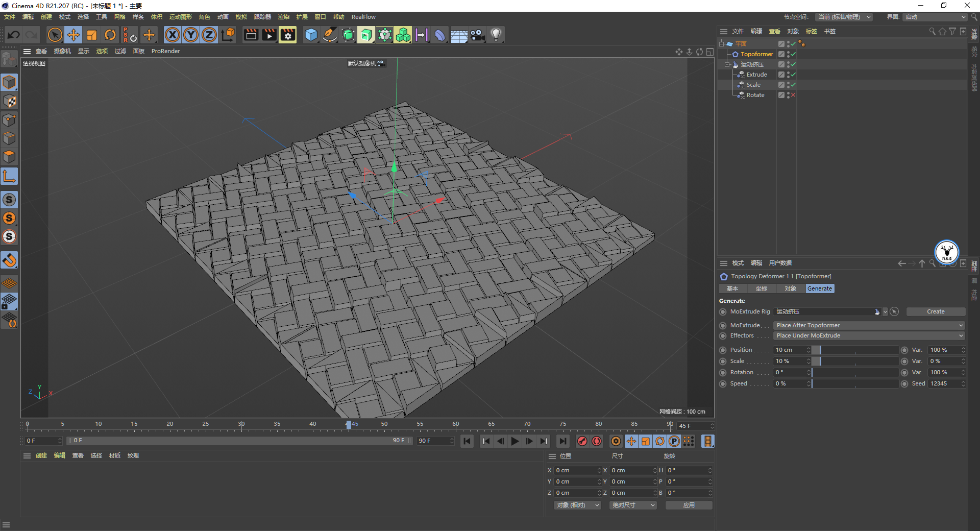The image size is (980, 531).
Task: Open MoExtrude Place After Topoformer dropdown
Action: pyautogui.click(x=869, y=325)
